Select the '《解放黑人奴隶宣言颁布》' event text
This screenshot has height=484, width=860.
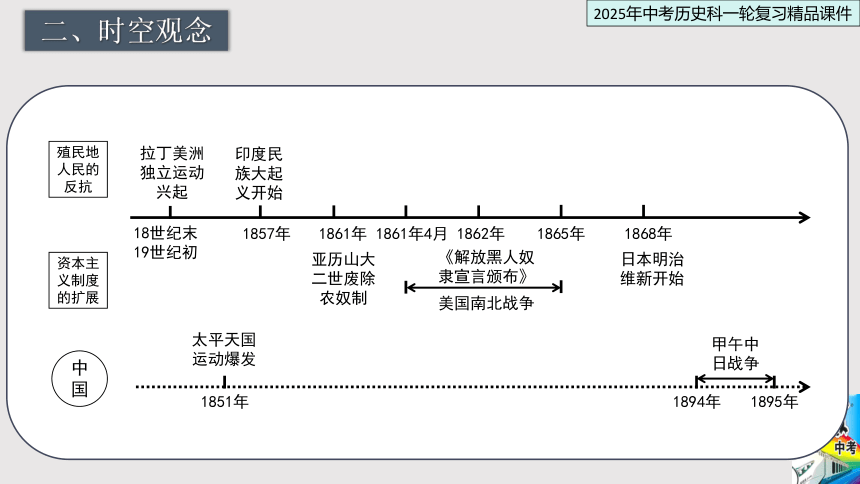point(486,267)
